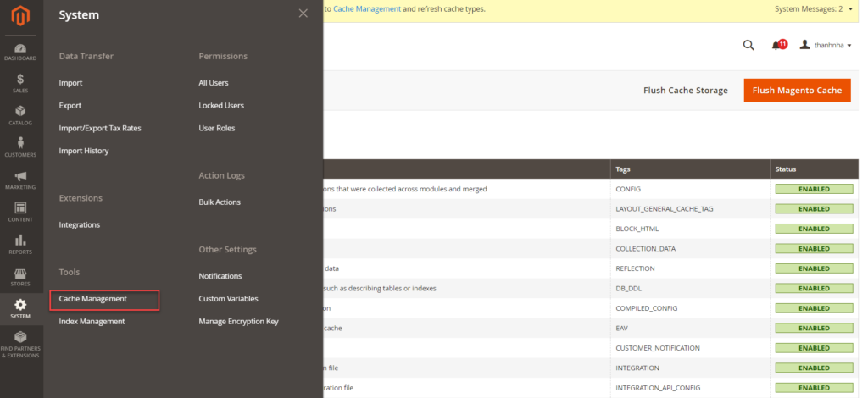Click Flush Cache Storage button

(x=685, y=91)
